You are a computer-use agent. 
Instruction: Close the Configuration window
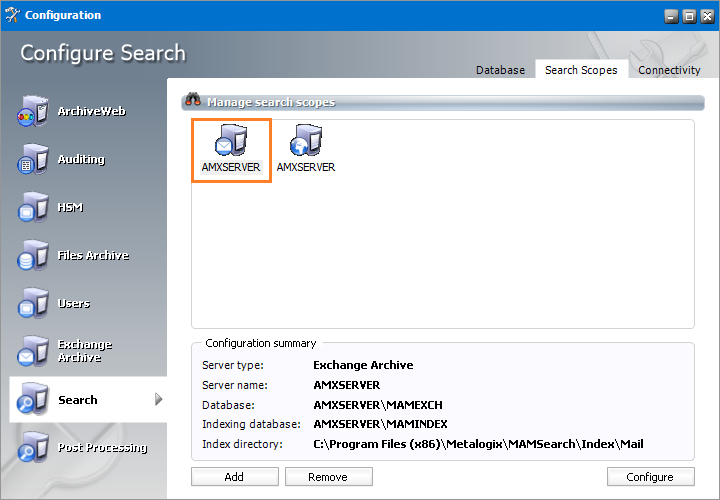707,17
